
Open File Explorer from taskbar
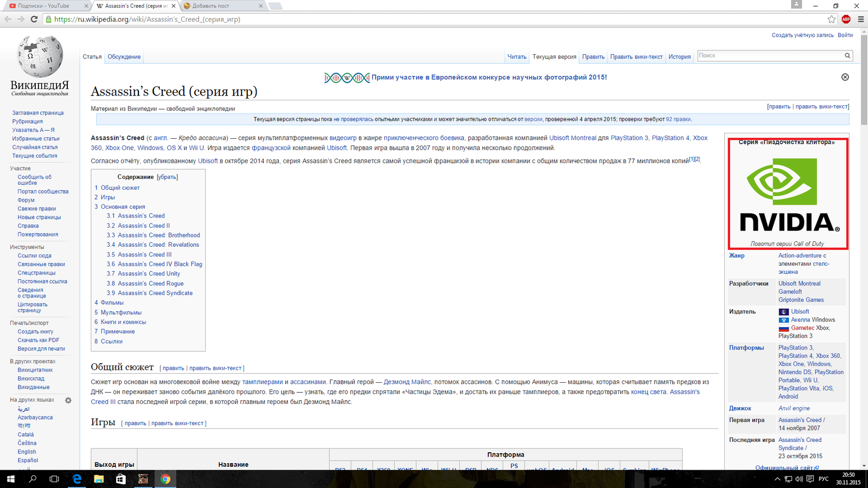[x=99, y=479]
